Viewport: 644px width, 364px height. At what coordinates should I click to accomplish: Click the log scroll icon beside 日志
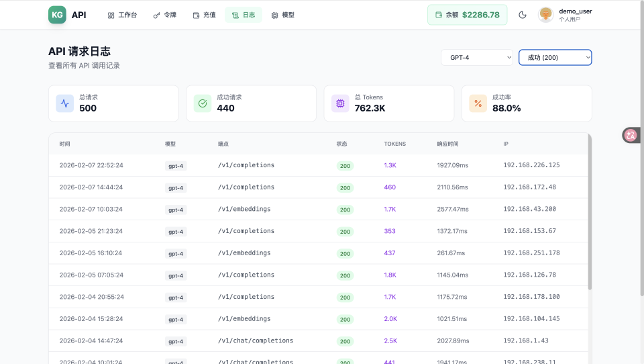235,15
